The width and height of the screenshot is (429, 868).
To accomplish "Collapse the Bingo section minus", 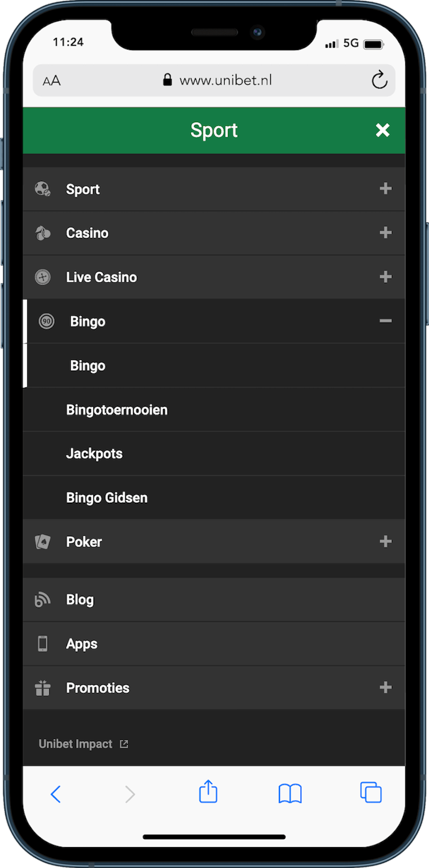I will [386, 321].
